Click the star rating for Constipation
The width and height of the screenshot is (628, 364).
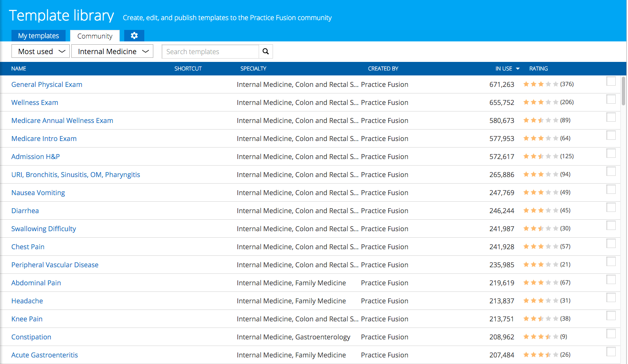tap(540, 337)
